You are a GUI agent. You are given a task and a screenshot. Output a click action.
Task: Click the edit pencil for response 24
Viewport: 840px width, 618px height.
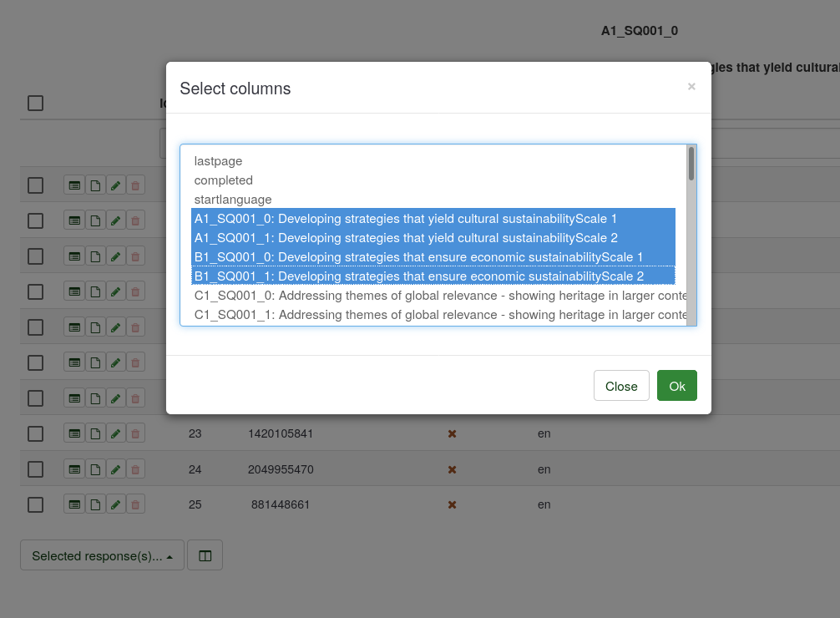click(x=115, y=469)
